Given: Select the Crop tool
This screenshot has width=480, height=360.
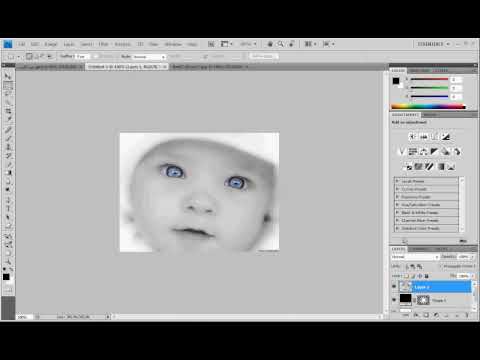Looking at the screenshot, I should pyautogui.click(x=8, y=111).
